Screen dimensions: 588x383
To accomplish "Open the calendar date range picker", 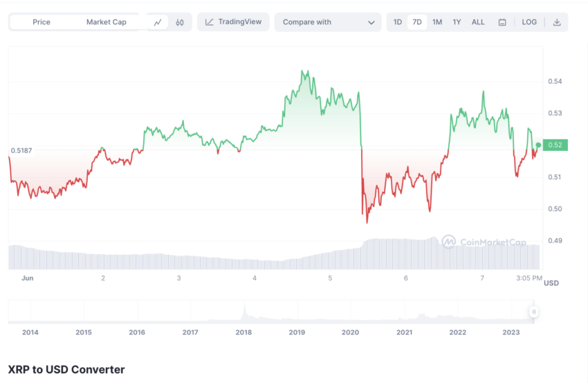I will click(x=502, y=22).
